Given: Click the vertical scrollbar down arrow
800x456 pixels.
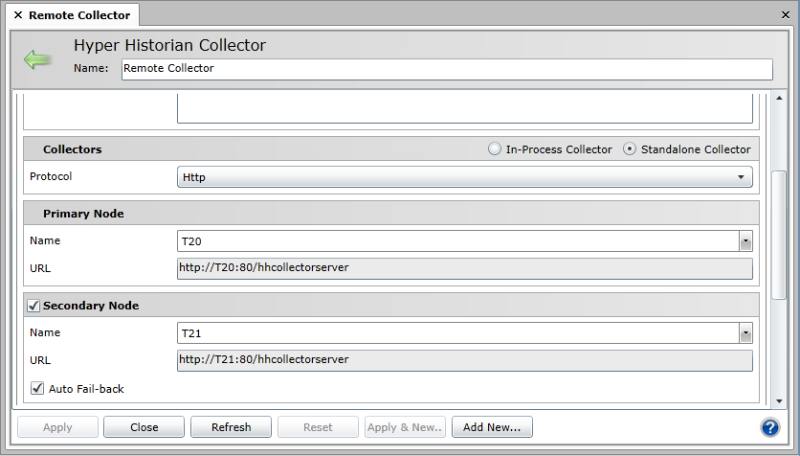Looking at the screenshot, I should [780, 401].
